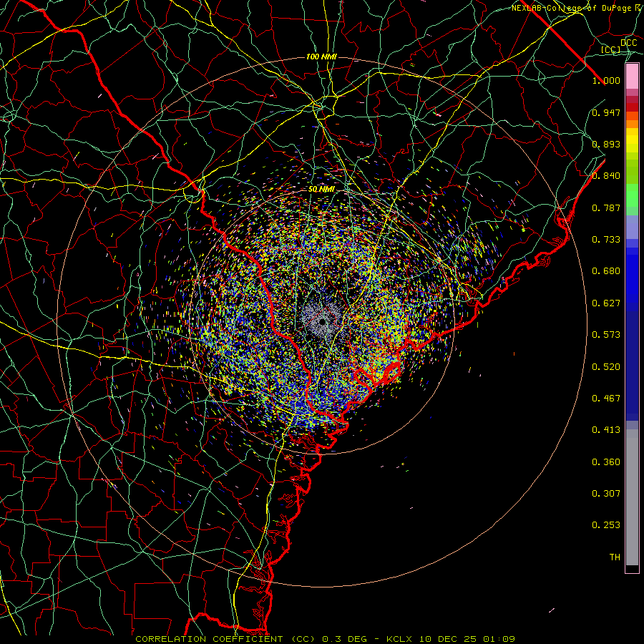Click the DCC product label
Viewport: 644px width, 644px height.
[628, 43]
